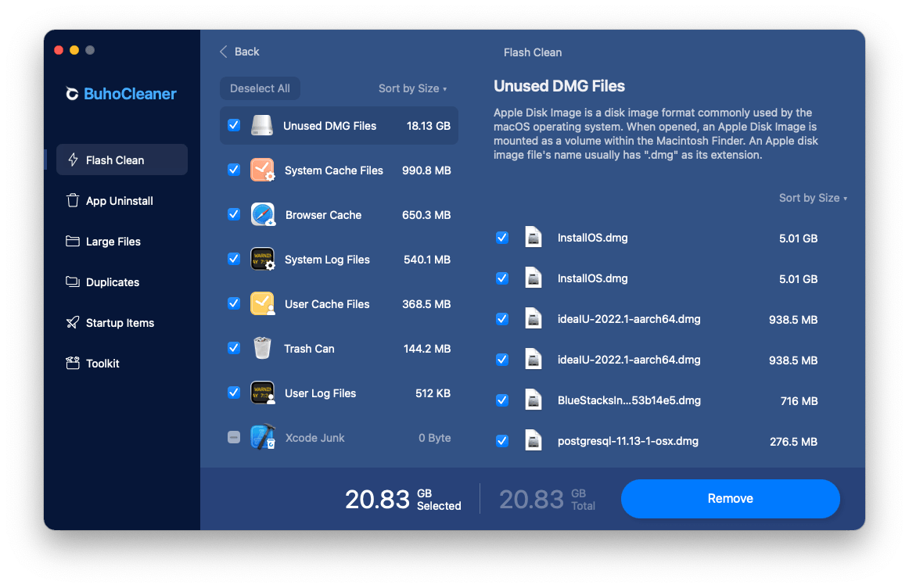909x588 pixels.
Task: Select the Xcode Junk label
Action: [x=314, y=438]
